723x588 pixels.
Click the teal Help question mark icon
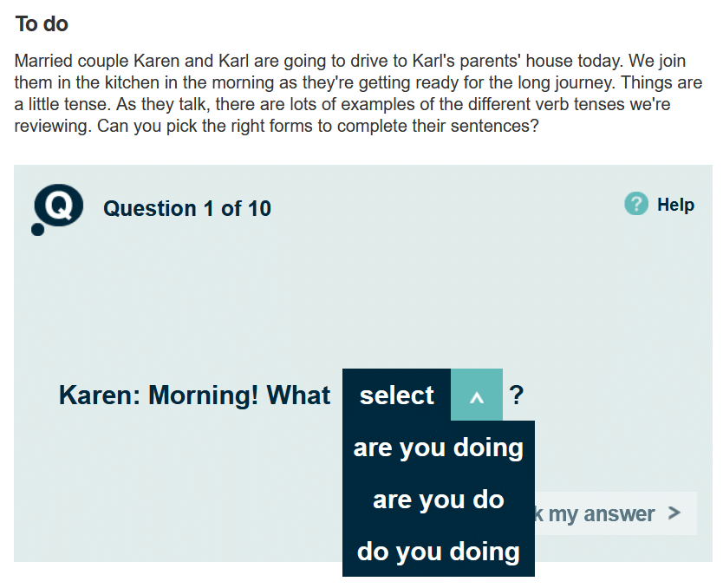(636, 205)
